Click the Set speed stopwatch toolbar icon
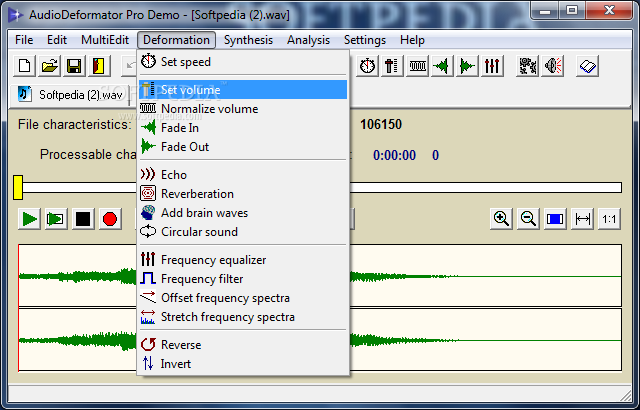 click(x=367, y=66)
